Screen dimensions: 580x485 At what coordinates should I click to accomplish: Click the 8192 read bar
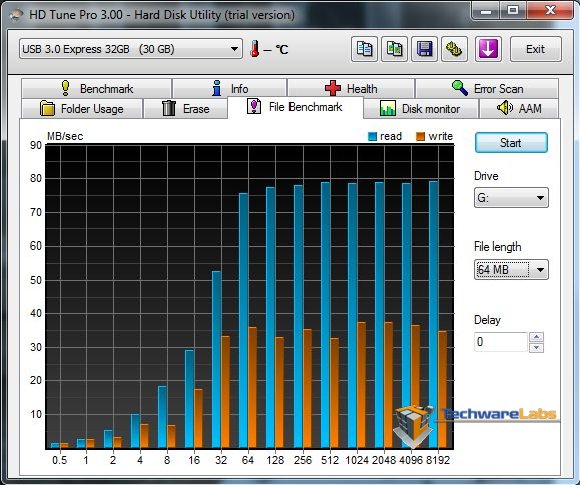click(x=433, y=314)
